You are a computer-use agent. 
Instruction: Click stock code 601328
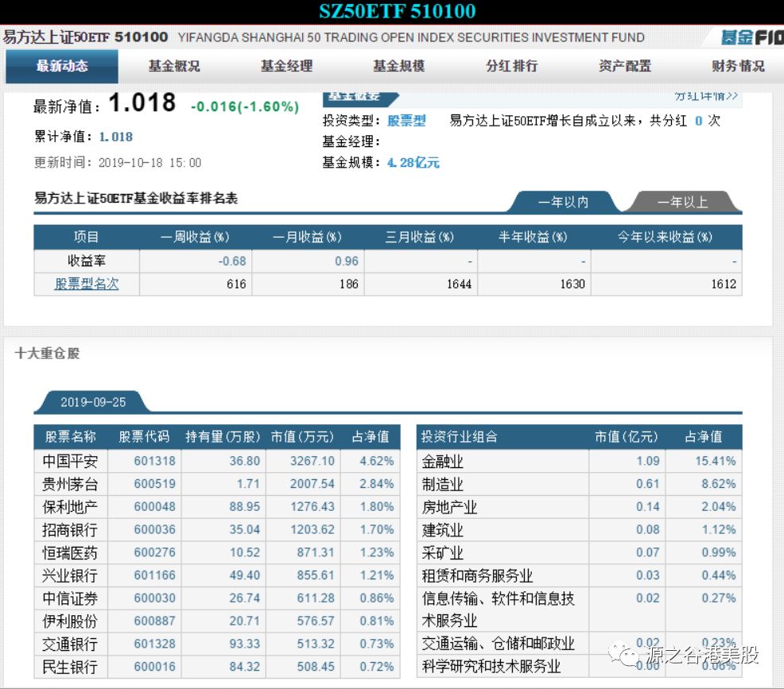click(x=154, y=644)
